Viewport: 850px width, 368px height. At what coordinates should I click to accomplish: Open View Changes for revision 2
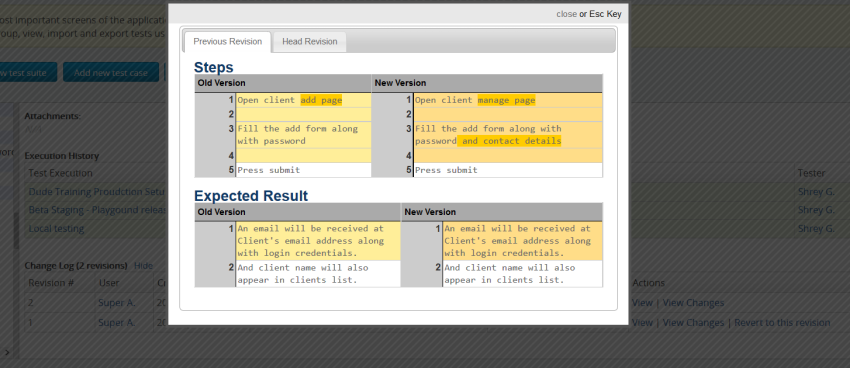point(693,302)
